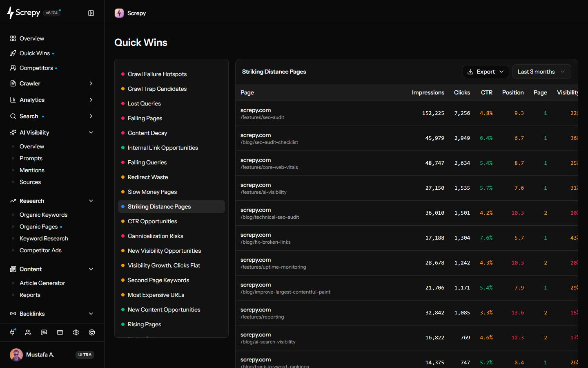Click the Competitors people icon
588x368 pixels.
13,68
